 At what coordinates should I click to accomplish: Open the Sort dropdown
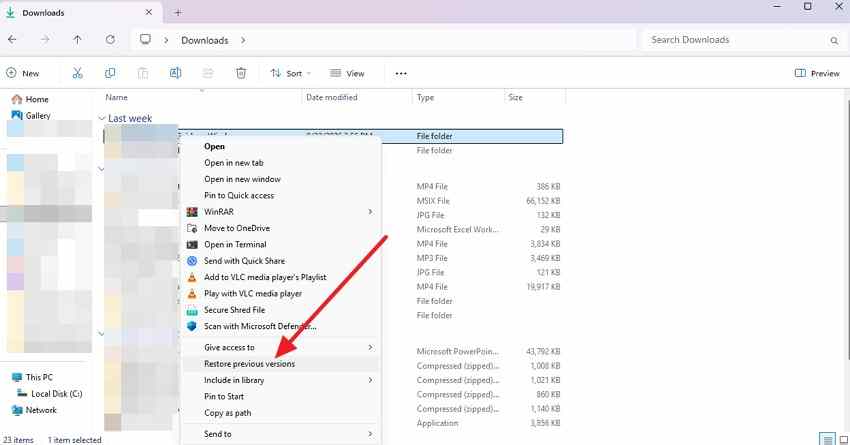coord(291,73)
